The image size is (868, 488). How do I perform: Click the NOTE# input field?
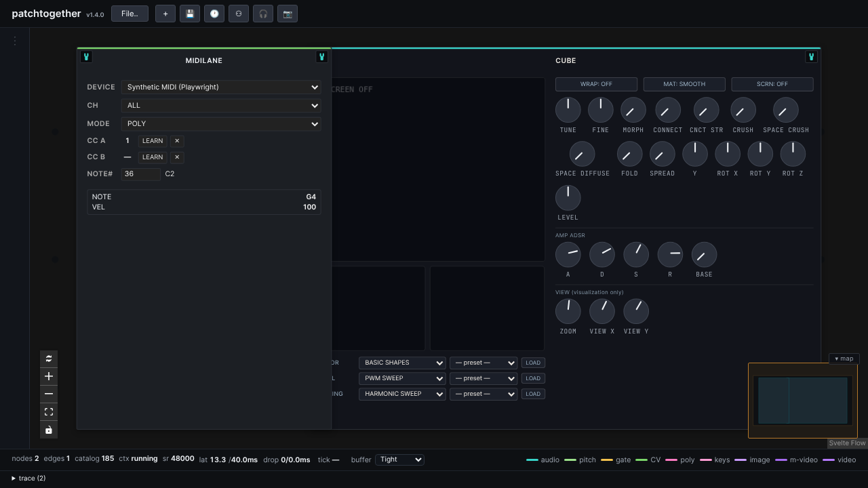coord(141,174)
